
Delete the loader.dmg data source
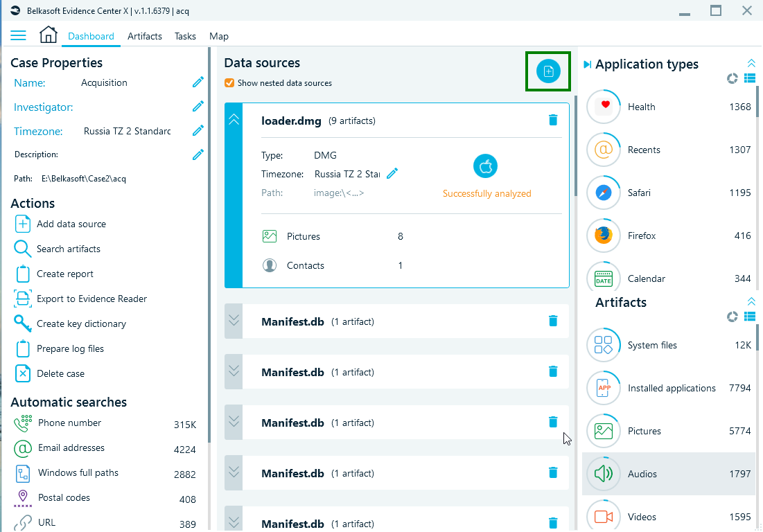(553, 120)
